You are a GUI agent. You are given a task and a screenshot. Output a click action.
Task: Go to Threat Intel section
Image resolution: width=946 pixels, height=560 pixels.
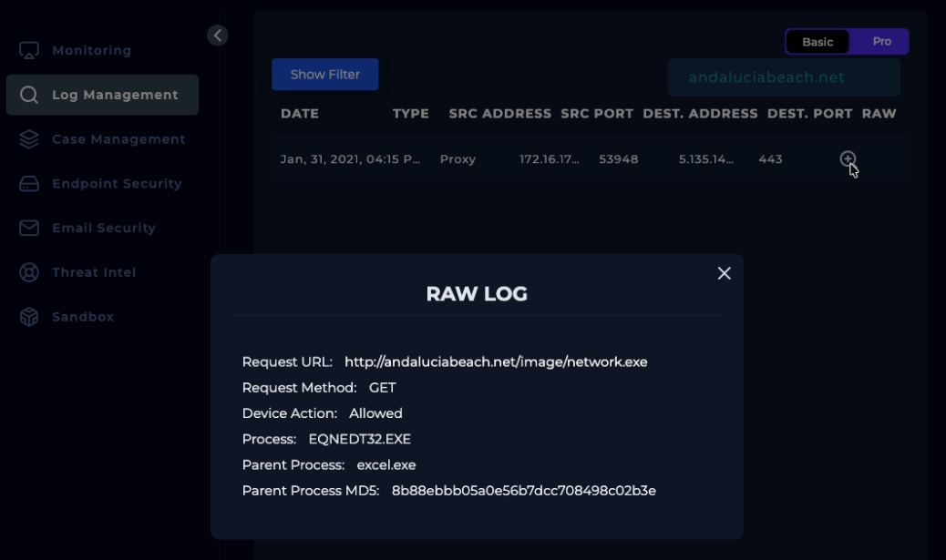(94, 272)
